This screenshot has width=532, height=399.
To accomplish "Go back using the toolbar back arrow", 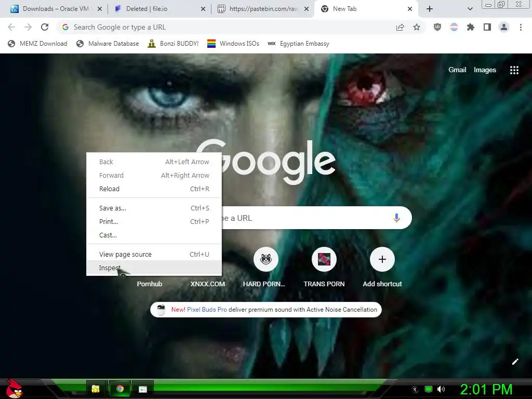I will click(x=11, y=27).
